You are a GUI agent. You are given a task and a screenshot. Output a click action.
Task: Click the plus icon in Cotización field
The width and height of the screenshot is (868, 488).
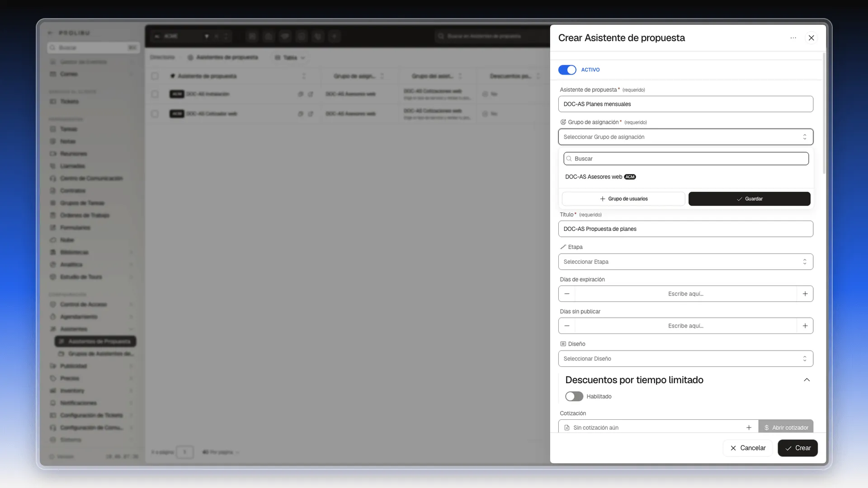(749, 427)
